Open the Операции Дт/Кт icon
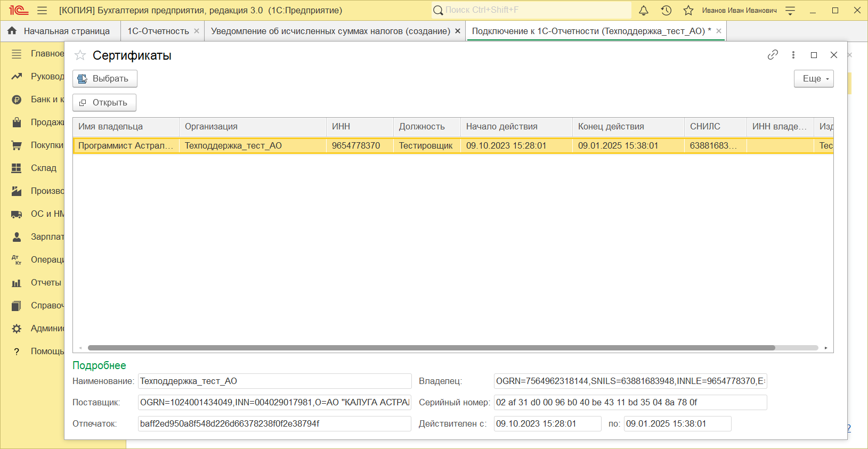The width and height of the screenshot is (868, 449). pos(17,260)
